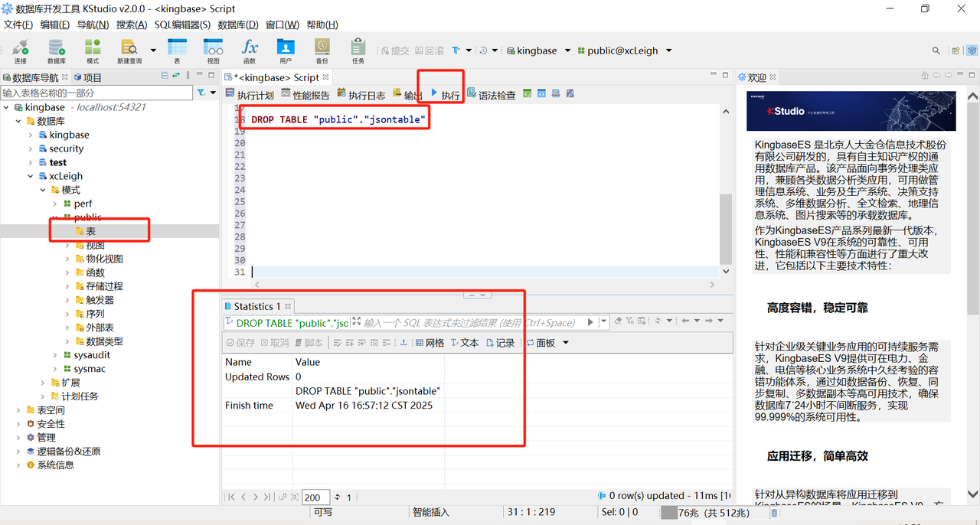Viewport: 980px width, 525px height.
Task: Select the Statistics 1 tab
Action: tap(257, 306)
